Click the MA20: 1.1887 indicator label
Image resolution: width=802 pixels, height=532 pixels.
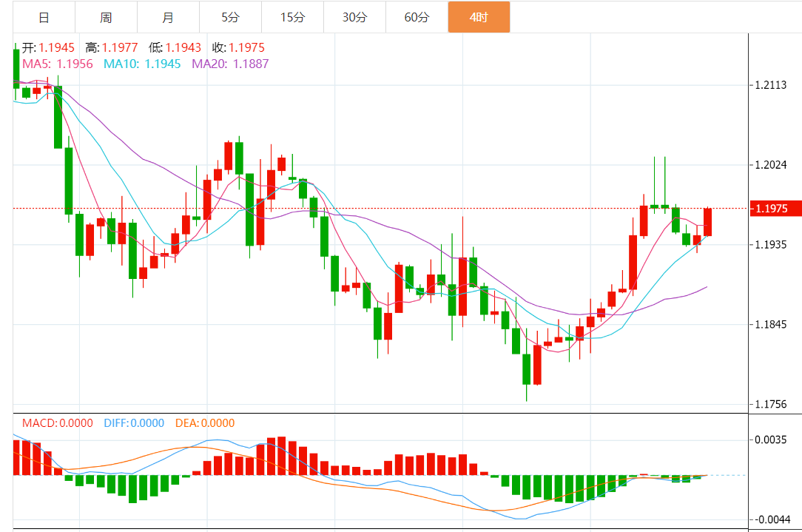230,64
